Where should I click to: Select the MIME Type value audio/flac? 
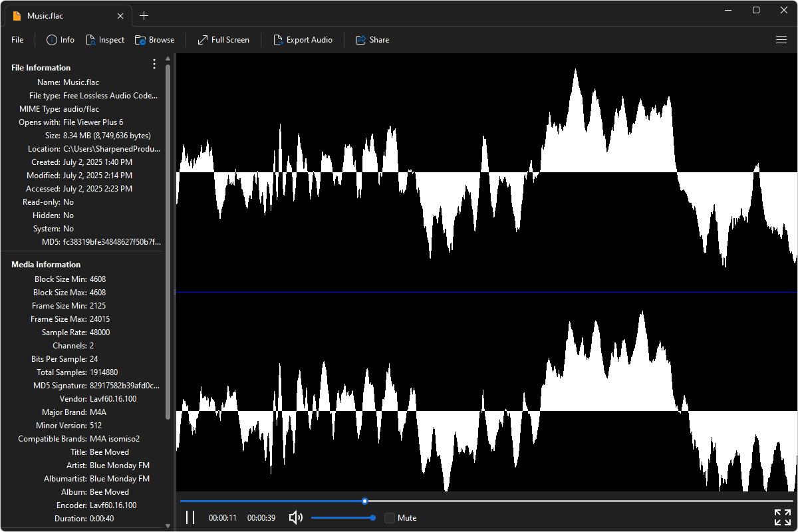point(81,109)
